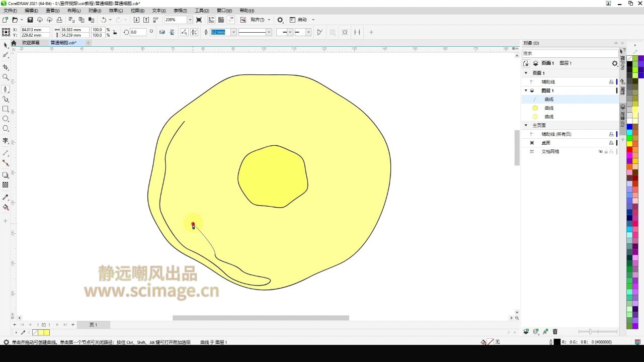The image size is (644, 362).
Task: Select the Transparency checkerboard tool
Action: pyautogui.click(x=6, y=185)
